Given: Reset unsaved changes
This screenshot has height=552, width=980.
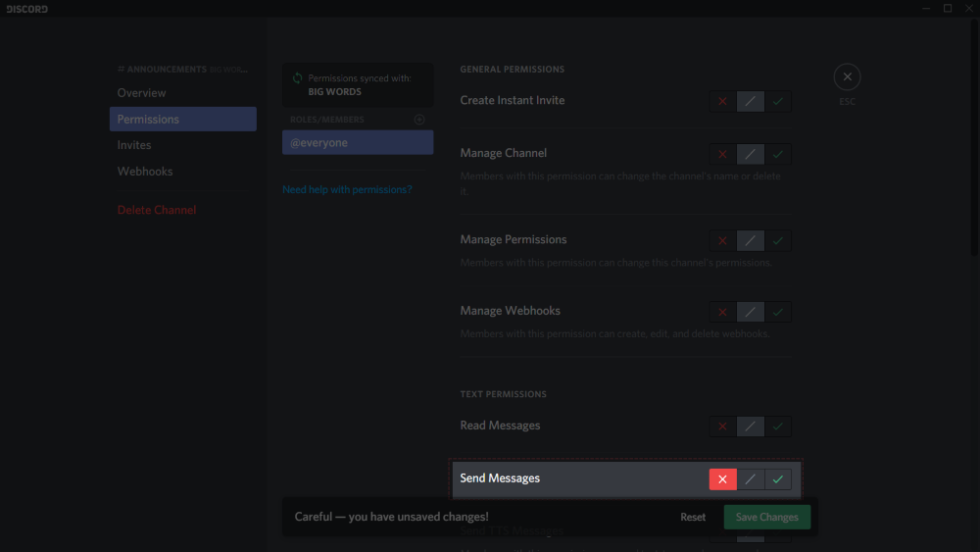Looking at the screenshot, I should pos(693,517).
